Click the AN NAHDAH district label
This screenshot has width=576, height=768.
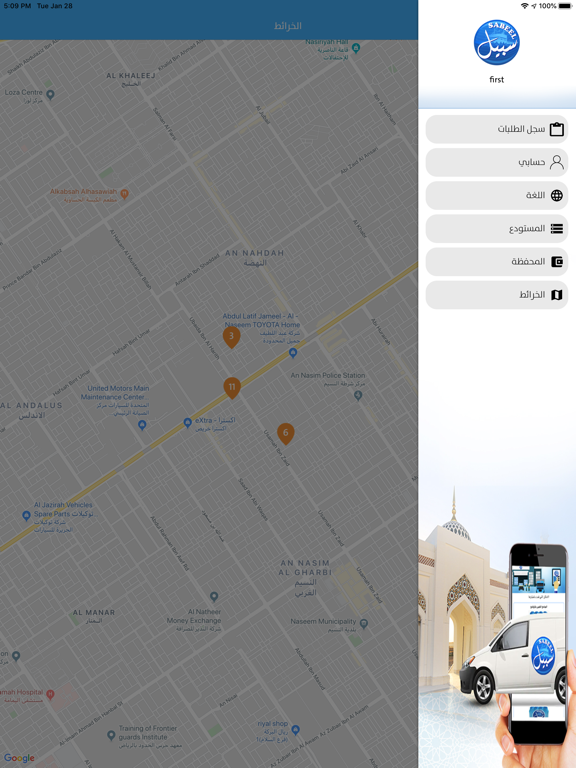pos(254,258)
